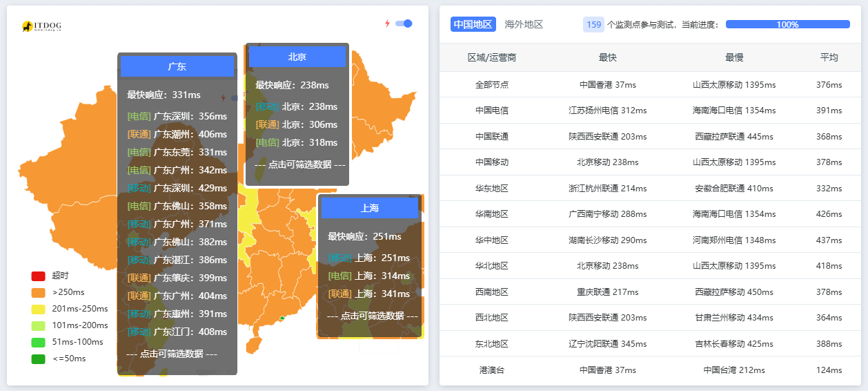Click the 北京 306ms 联通 entry

296,124
